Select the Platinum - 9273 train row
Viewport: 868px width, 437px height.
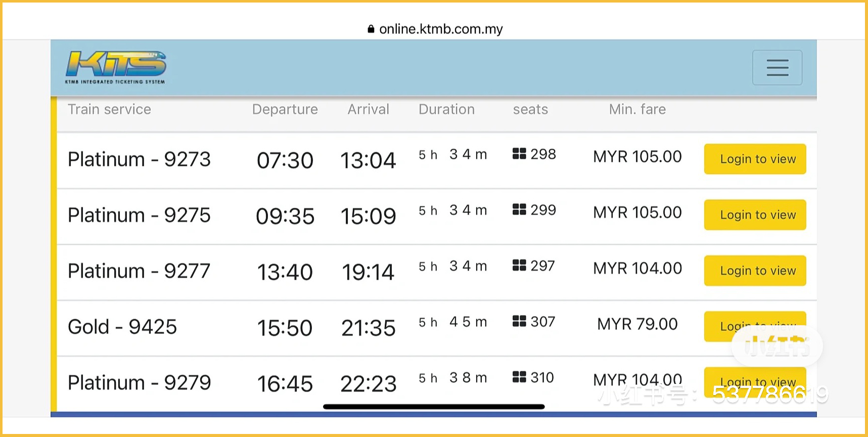coord(139,160)
